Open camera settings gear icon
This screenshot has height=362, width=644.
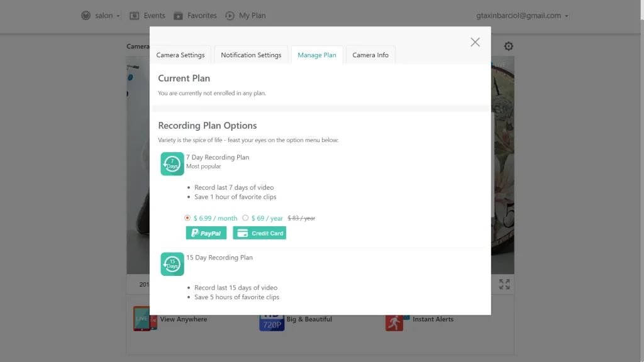click(509, 47)
